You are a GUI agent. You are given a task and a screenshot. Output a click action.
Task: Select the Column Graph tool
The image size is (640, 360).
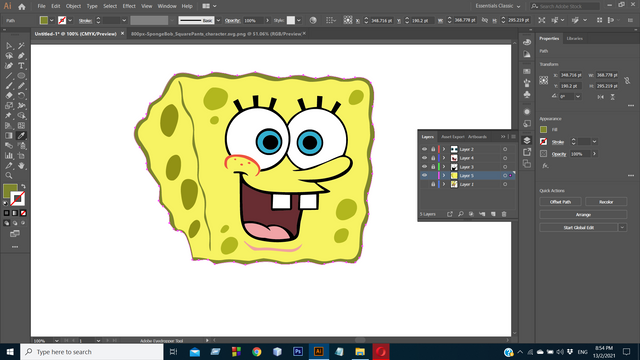[x=9, y=156]
